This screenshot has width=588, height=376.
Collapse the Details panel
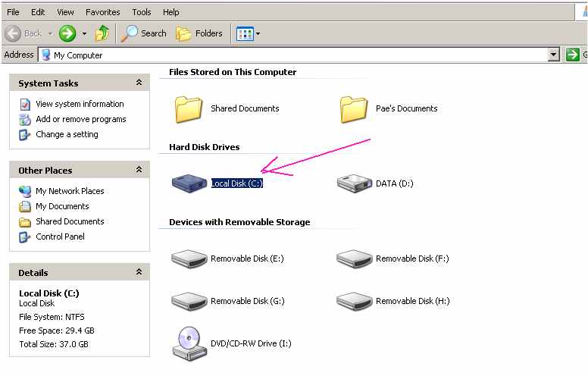click(x=139, y=272)
